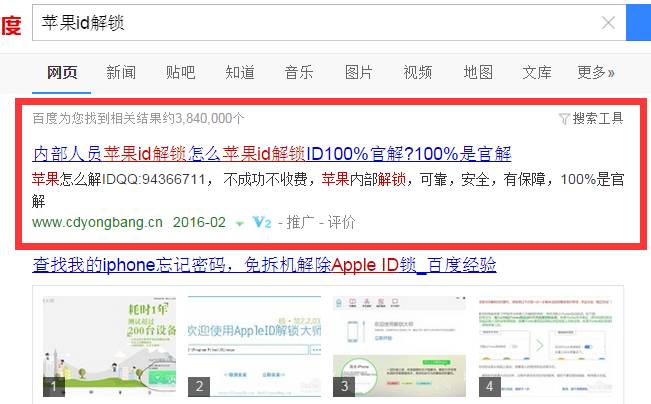This screenshot has width=651, height=404.
Task: Open thumbnail number 4
Action: [545, 346]
